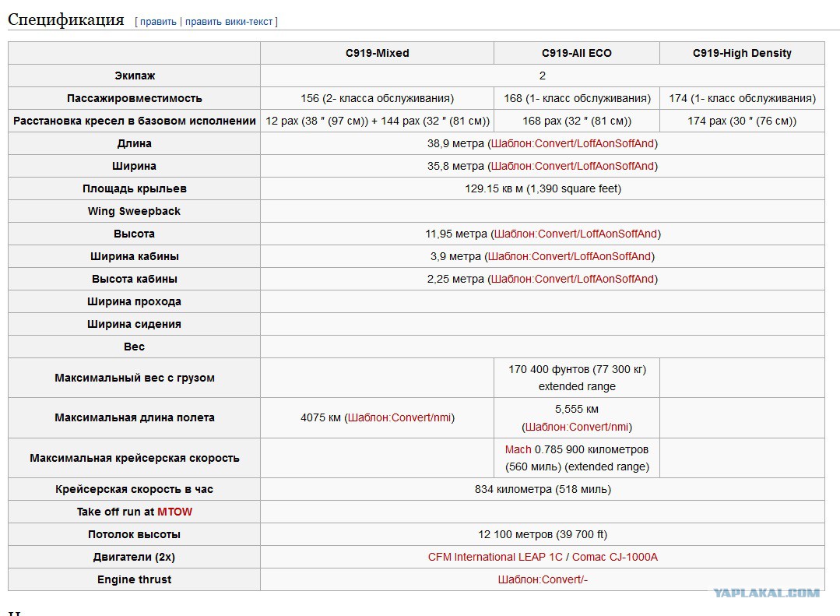Click the Экипаж row header cell

(x=135, y=76)
